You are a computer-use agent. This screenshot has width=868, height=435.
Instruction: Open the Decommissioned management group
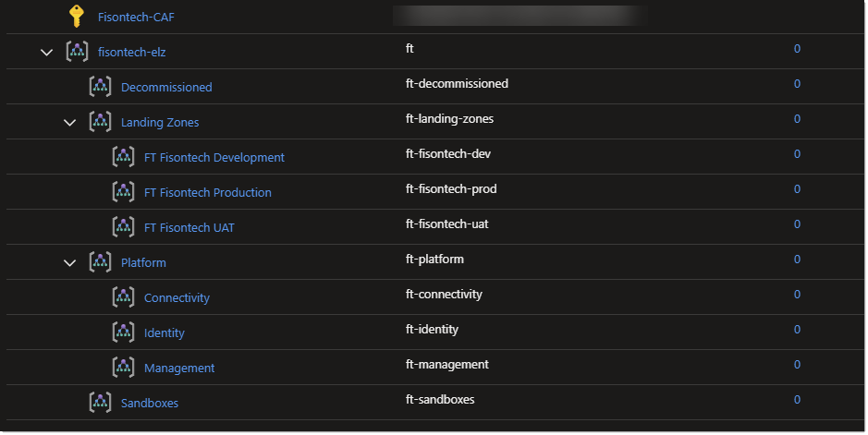[x=166, y=88]
